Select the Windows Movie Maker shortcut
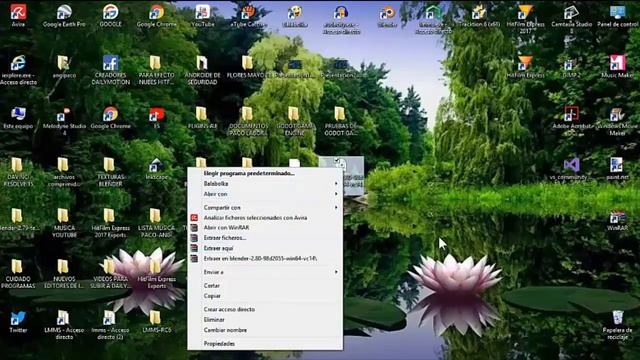 pos(618,121)
